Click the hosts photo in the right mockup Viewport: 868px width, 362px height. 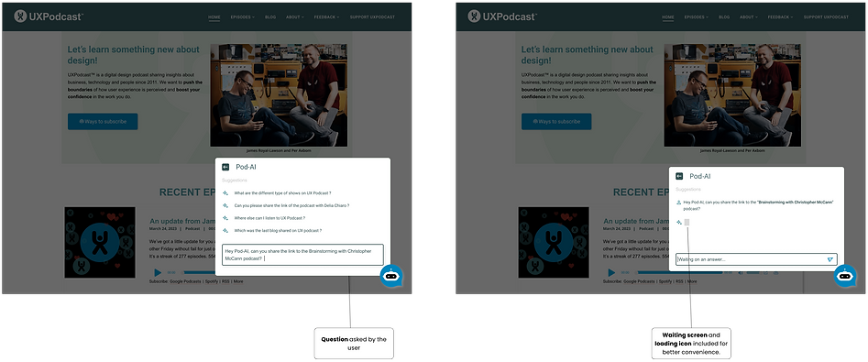732,95
